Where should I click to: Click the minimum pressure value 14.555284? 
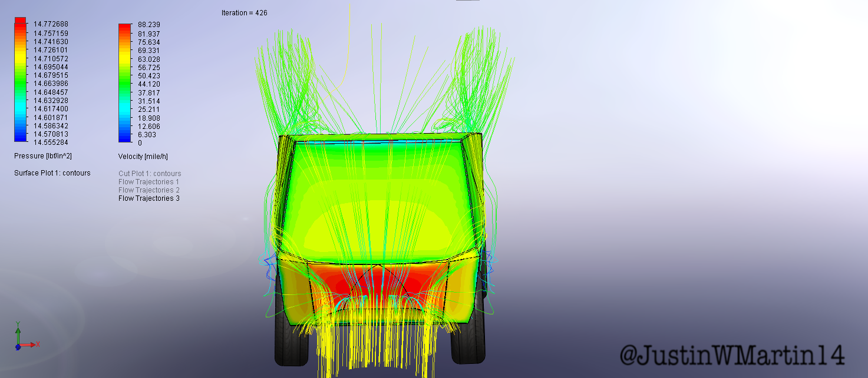(51, 142)
